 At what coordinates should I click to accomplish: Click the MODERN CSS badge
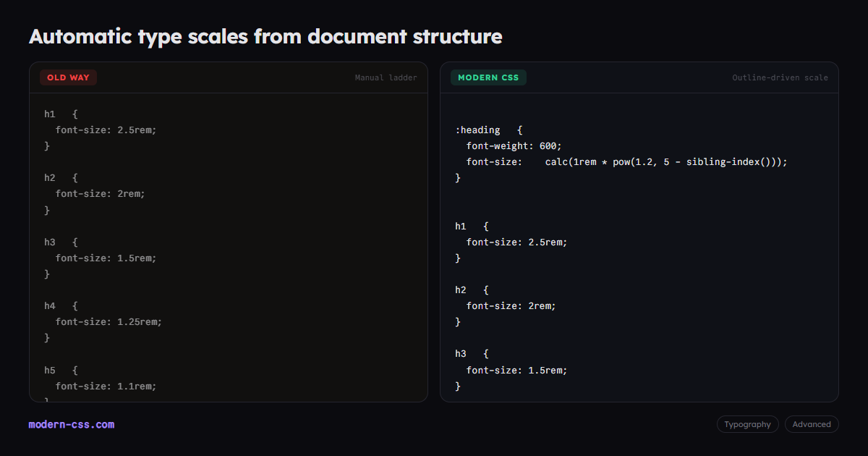[x=488, y=77]
